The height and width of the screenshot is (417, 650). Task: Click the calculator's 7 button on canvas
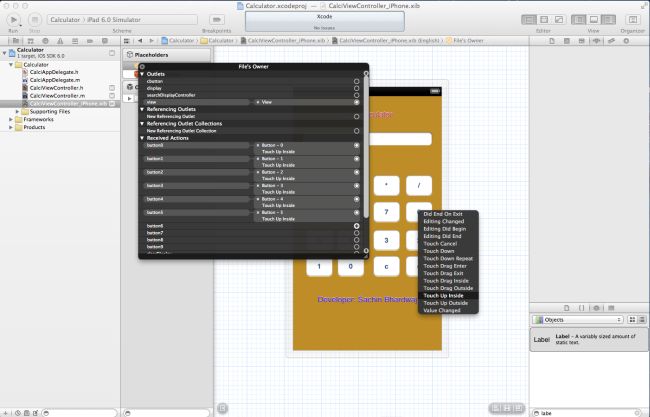386,212
